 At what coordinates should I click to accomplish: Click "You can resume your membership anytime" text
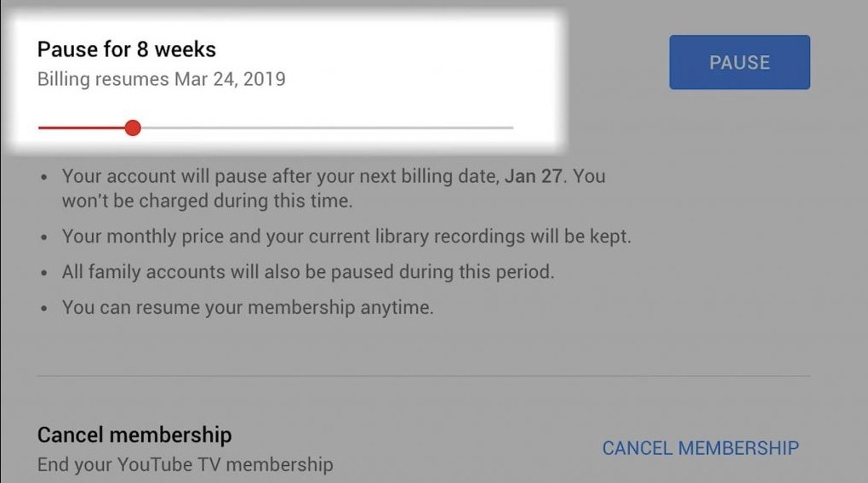248,307
